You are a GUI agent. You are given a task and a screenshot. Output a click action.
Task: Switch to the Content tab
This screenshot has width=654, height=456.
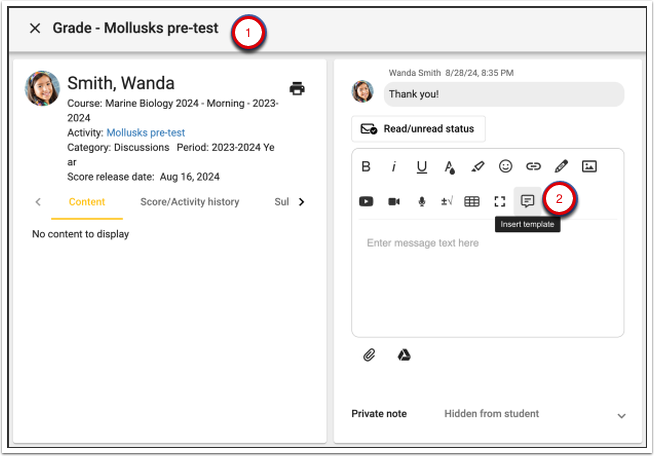pos(86,202)
